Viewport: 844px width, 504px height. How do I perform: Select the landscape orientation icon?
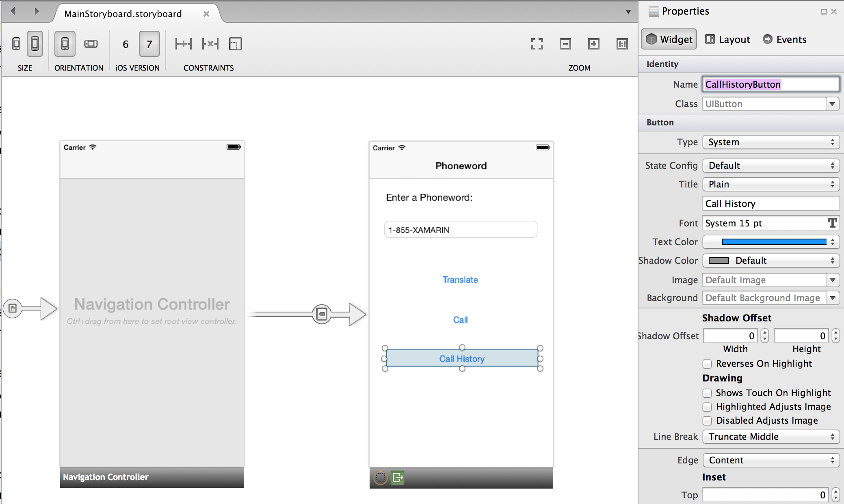(91, 44)
